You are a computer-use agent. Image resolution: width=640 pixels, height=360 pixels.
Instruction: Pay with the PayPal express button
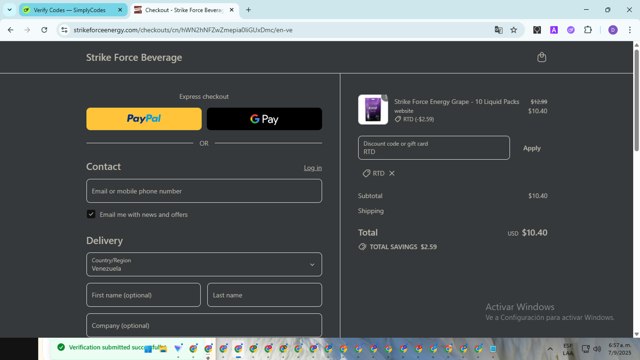144,119
